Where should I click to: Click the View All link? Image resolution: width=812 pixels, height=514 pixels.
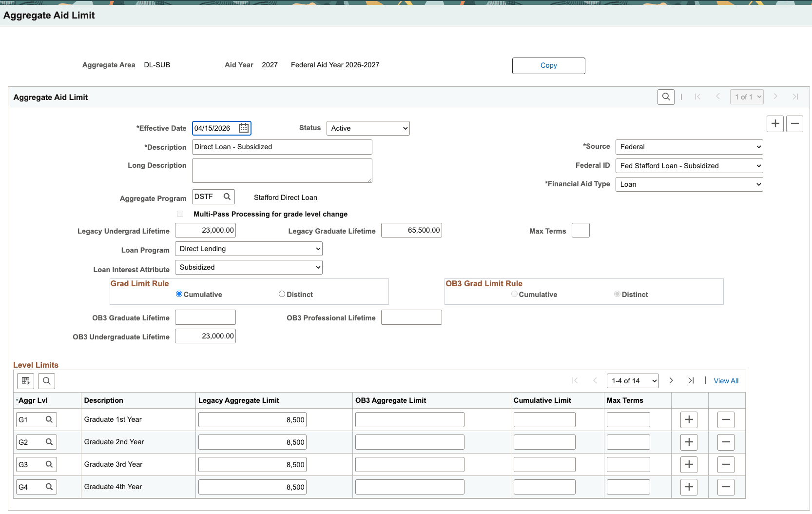(x=726, y=381)
